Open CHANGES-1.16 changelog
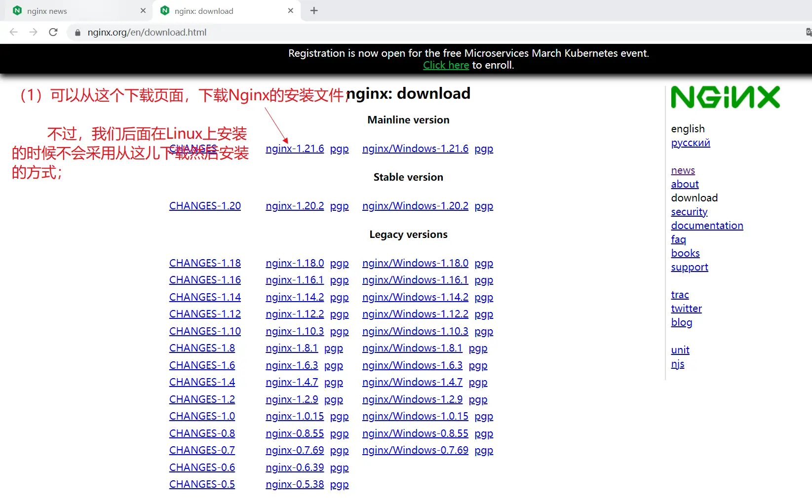 point(205,280)
